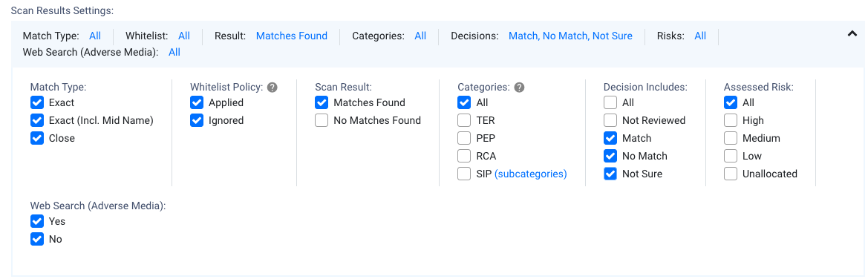Check the High assessed risk checkbox

pos(731,120)
